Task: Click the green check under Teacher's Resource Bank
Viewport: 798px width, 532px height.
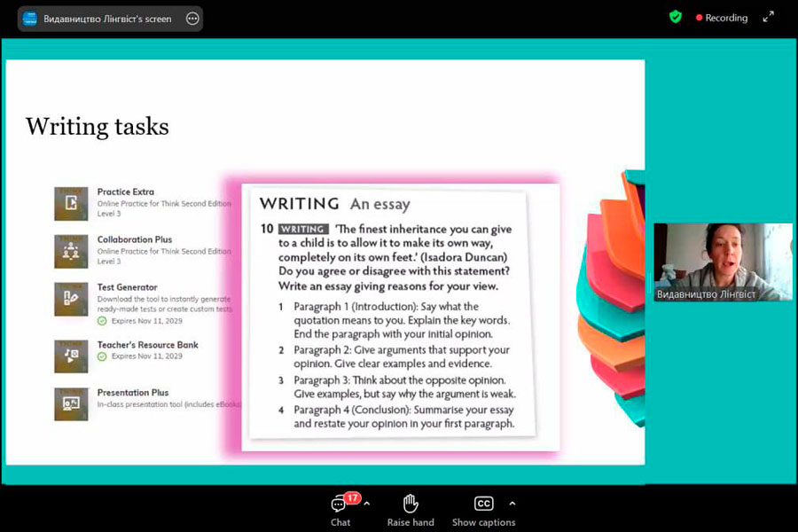Action: click(x=102, y=356)
